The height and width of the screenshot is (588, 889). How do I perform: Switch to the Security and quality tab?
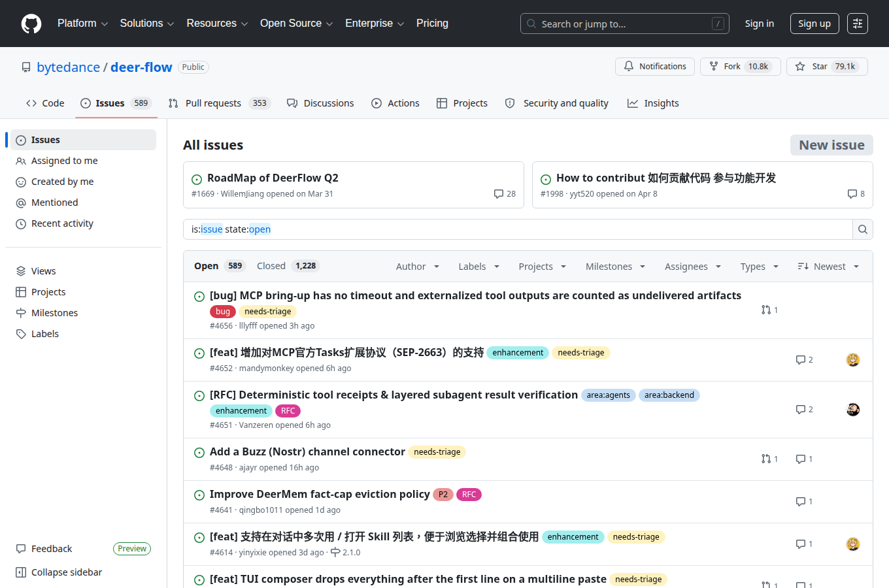[557, 103]
